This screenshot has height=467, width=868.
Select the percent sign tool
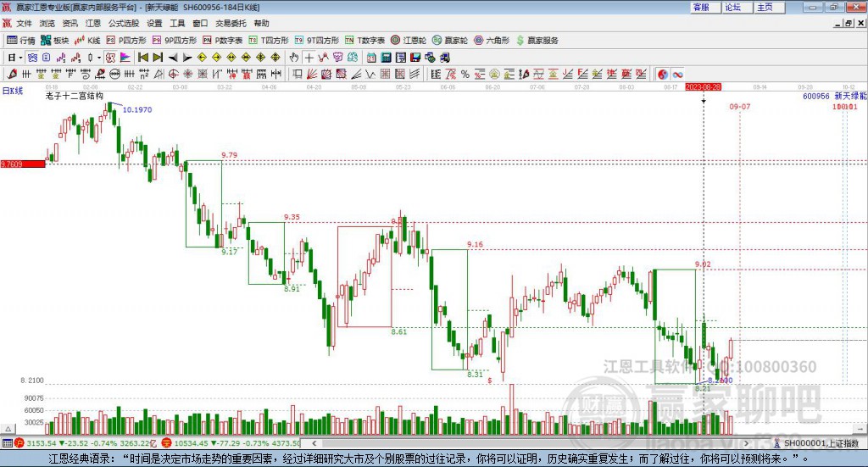point(465,74)
